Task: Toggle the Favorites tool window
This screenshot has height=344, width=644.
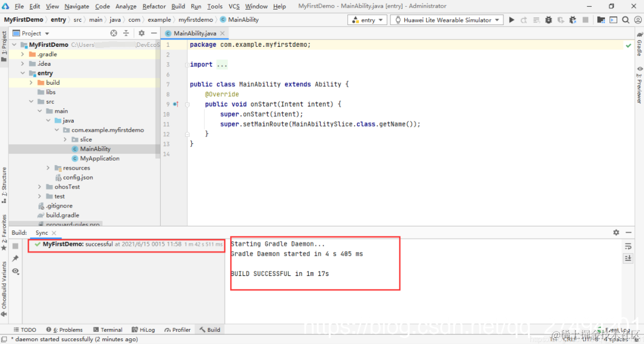Action: pyautogui.click(x=4, y=231)
